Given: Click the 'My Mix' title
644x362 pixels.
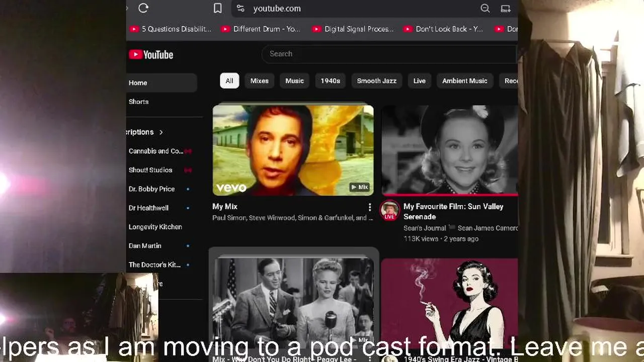Looking at the screenshot, I should (x=225, y=207).
